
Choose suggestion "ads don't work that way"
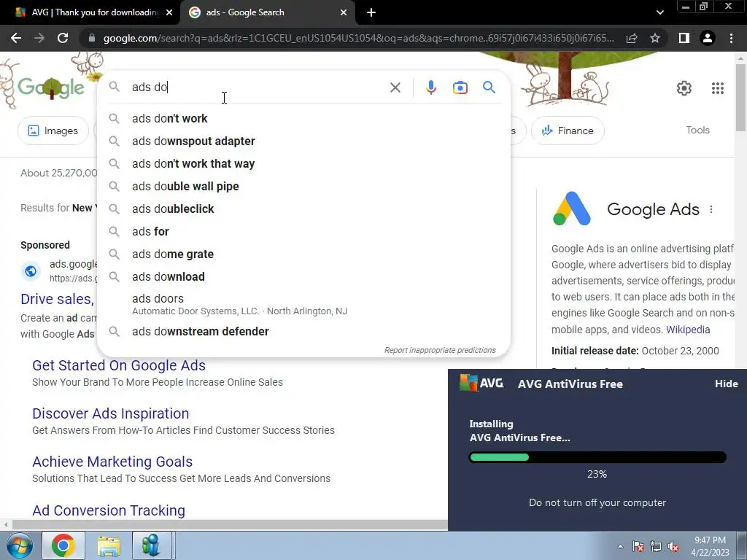coord(303,164)
